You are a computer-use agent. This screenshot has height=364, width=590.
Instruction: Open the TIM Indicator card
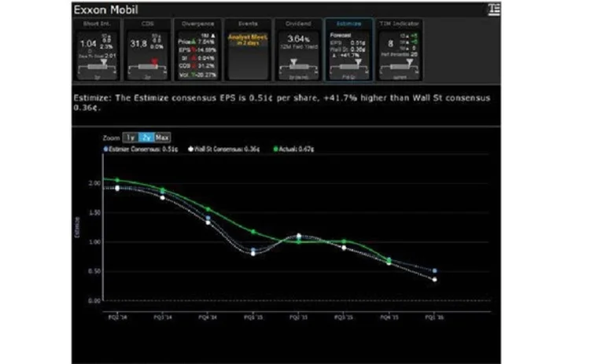click(399, 50)
